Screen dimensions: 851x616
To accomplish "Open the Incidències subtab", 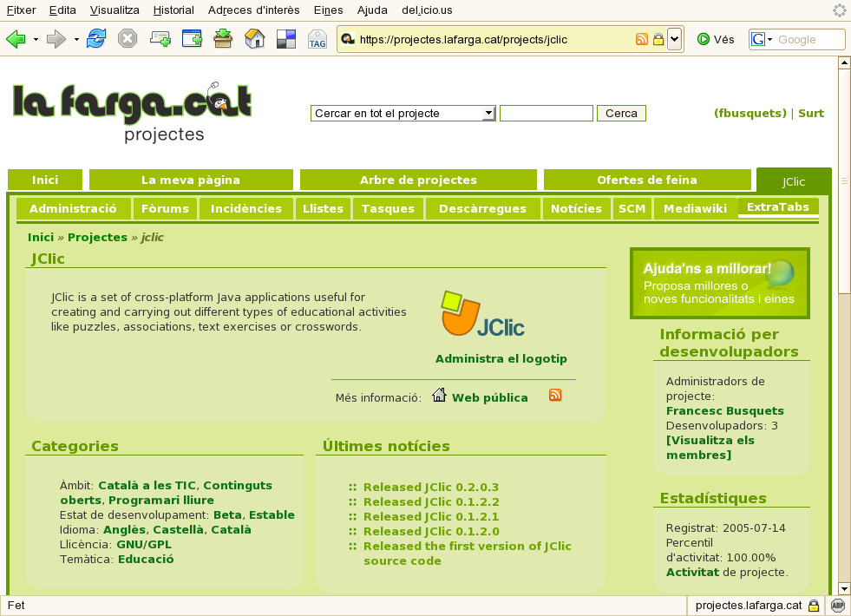I will (245, 208).
